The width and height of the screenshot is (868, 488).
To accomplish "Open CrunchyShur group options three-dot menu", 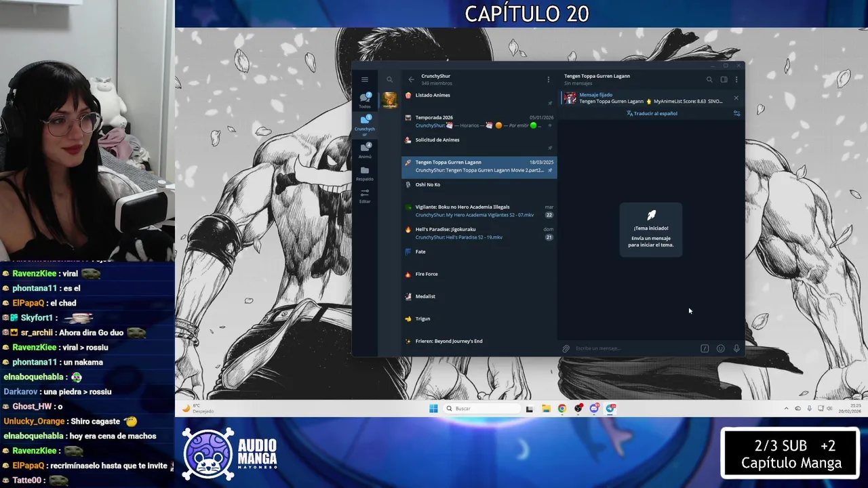I will [x=549, y=79].
